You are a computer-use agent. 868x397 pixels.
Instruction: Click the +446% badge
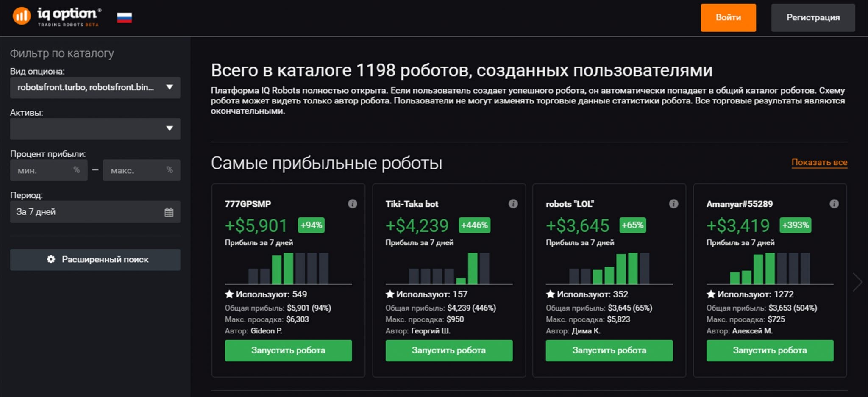click(474, 225)
